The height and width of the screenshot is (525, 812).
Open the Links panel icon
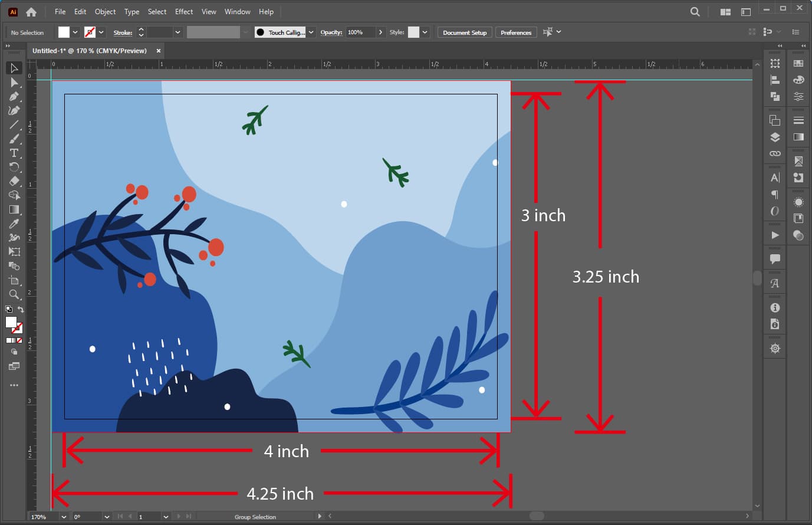click(x=775, y=153)
